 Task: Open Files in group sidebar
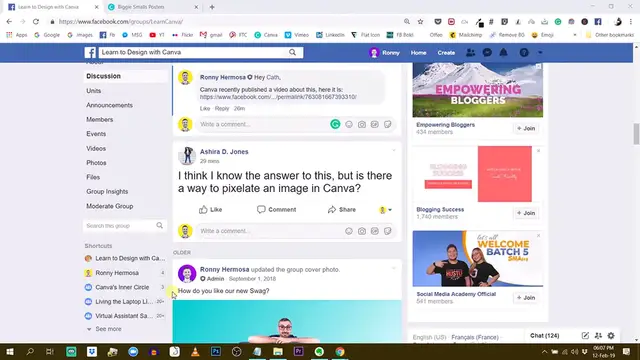[93, 177]
